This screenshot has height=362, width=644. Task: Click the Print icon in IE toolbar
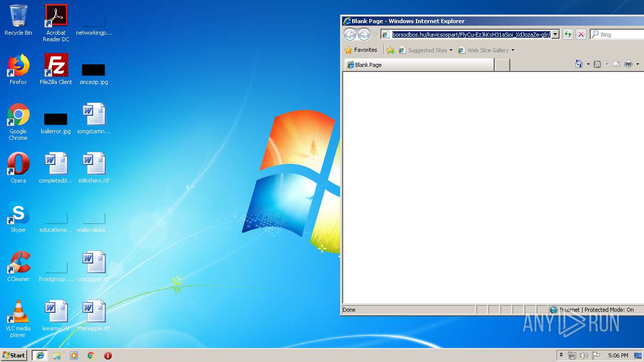628,64
